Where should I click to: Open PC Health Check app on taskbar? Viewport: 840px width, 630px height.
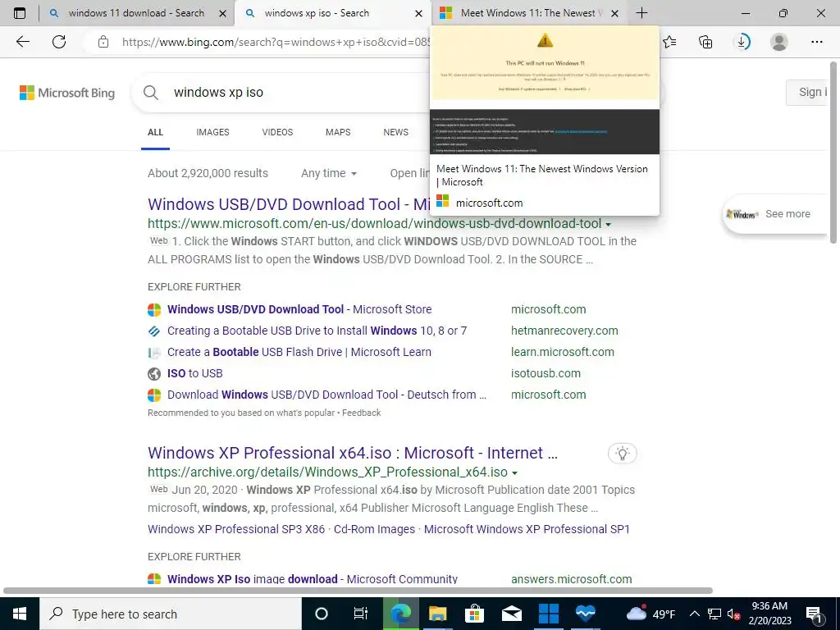(x=586, y=614)
